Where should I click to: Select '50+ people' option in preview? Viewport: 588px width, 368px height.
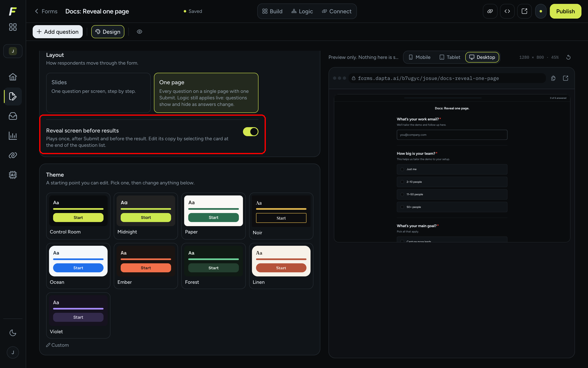click(x=452, y=207)
